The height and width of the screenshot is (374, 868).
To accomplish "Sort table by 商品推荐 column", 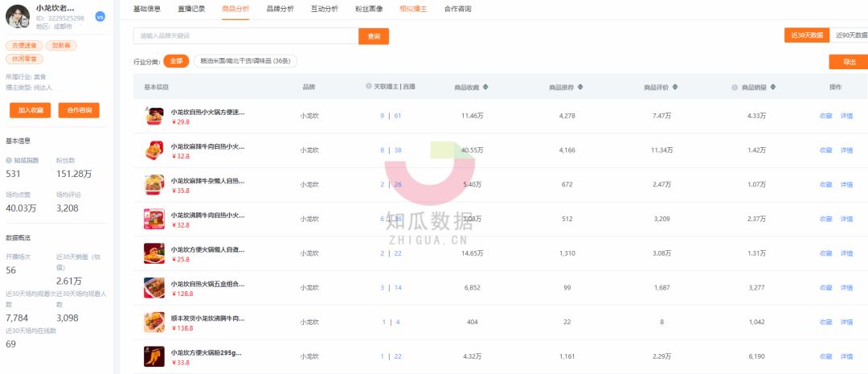I will [580, 87].
